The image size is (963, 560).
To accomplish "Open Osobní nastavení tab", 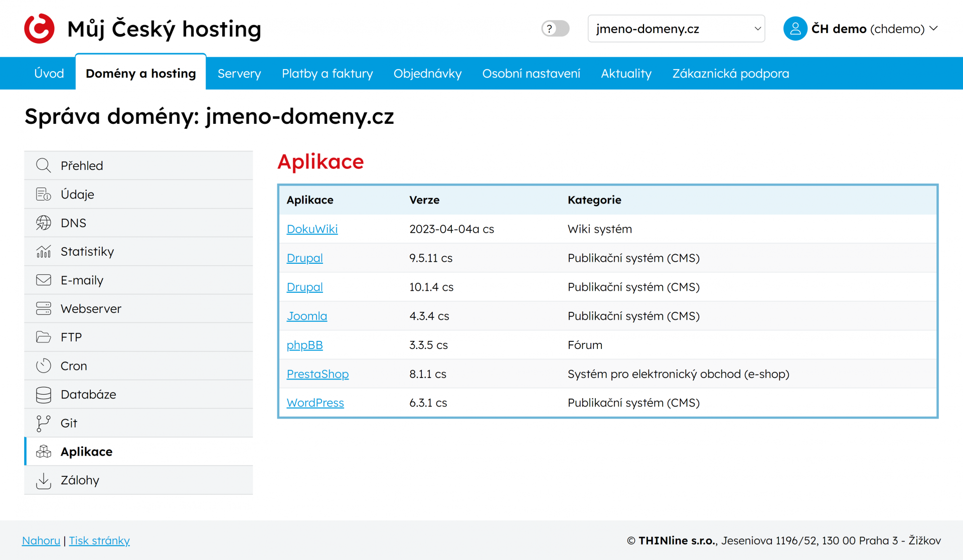I will pyautogui.click(x=531, y=73).
